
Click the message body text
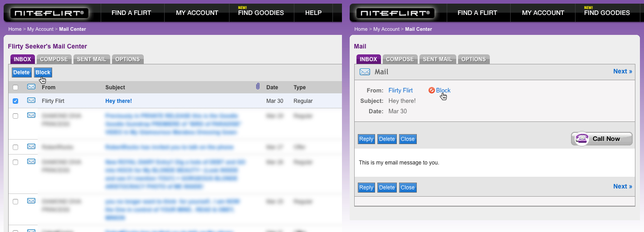click(x=399, y=162)
